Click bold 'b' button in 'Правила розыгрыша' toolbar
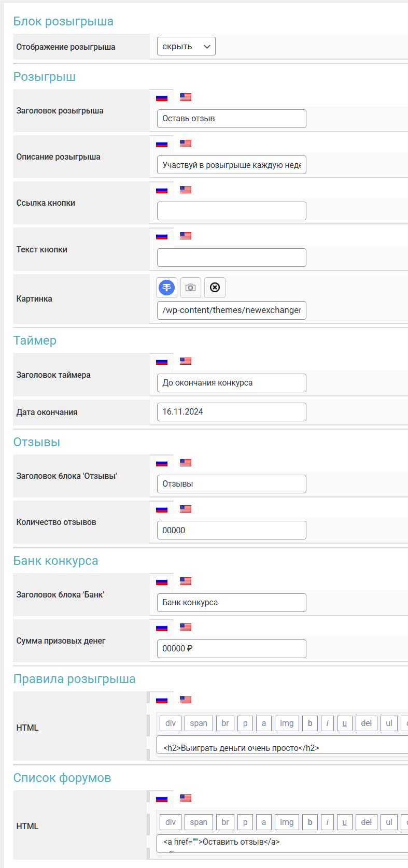The image size is (408, 868). (x=310, y=723)
